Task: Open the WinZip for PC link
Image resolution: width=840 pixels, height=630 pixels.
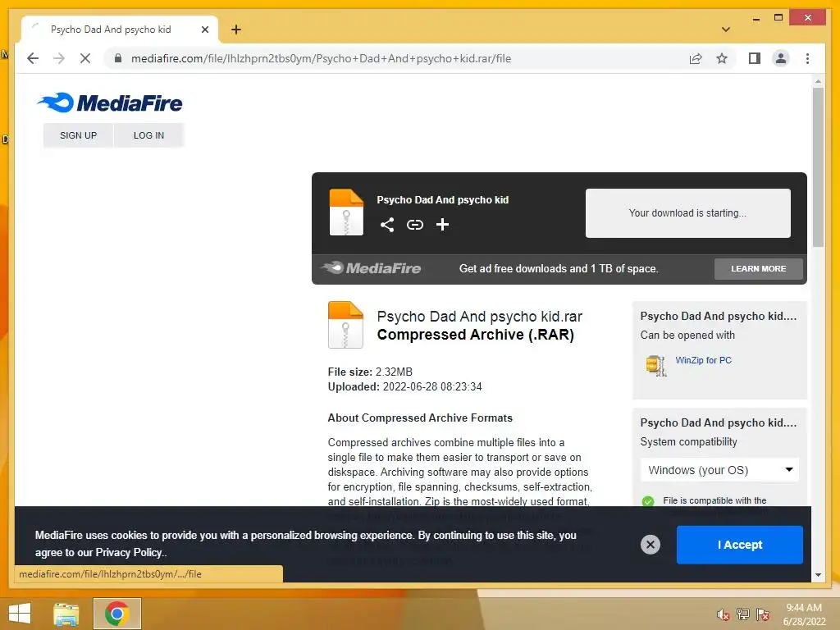Action: [x=703, y=361]
